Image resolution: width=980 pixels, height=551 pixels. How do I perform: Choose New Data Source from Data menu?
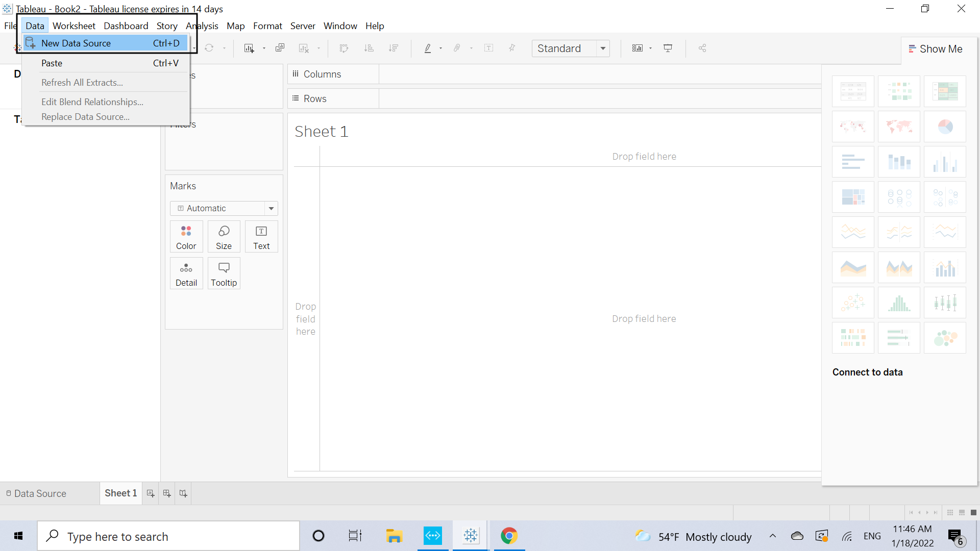pos(106,43)
